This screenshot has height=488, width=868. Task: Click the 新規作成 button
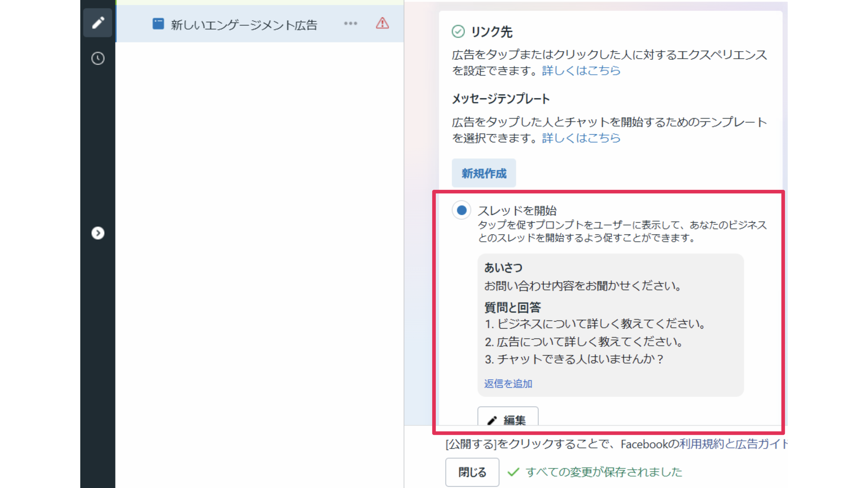pyautogui.click(x=484, y=173)
